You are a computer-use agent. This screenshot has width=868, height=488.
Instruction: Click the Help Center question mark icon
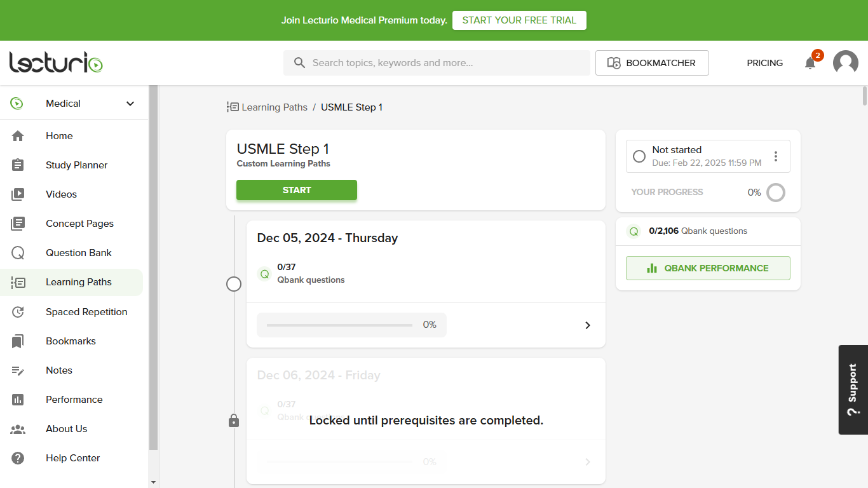18,458
